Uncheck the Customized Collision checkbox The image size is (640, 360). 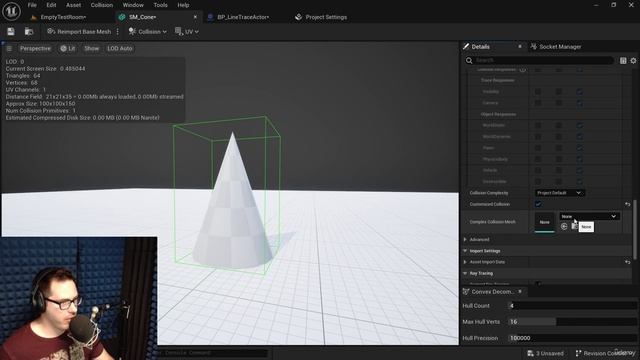[538, 204]
